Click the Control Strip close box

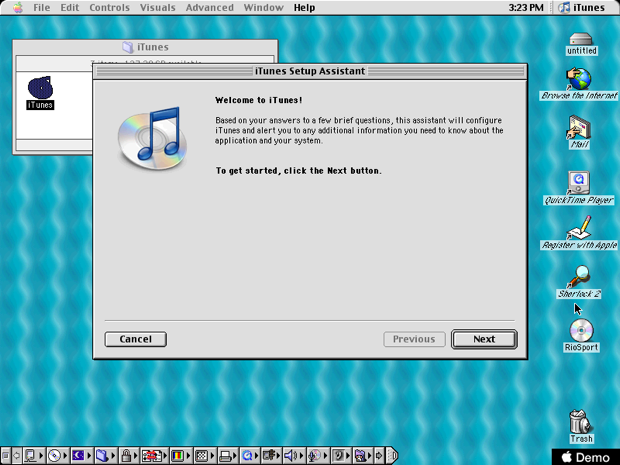tap(6, 456)
